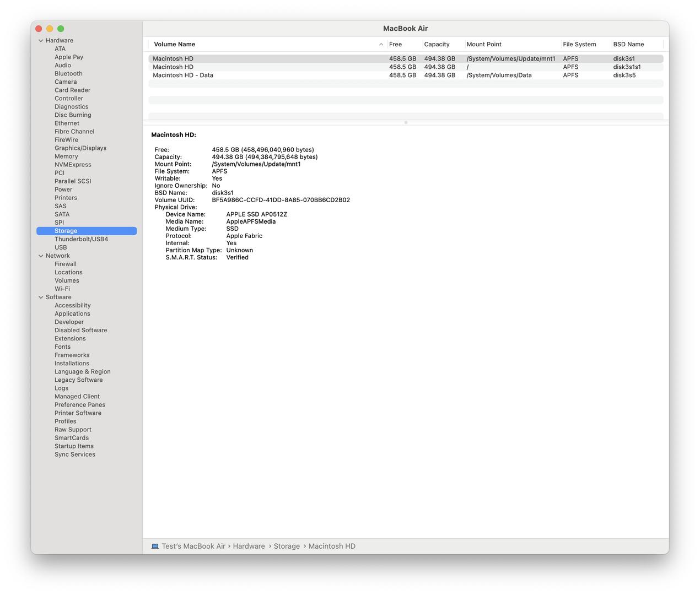Click Hardware in the path bar
This screenshot has height=595, width=700.
click(x=249, y=547)
